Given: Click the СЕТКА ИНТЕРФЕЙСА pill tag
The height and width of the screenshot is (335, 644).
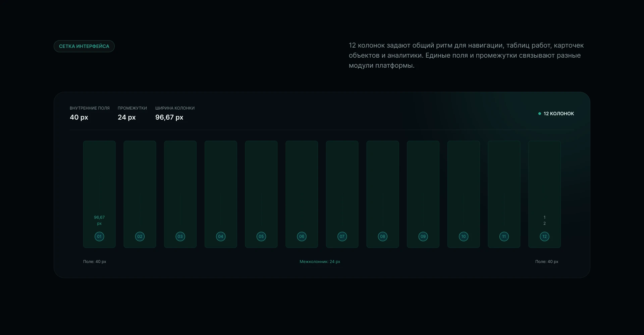Looking at the screenshot, I should [x=84, y=46].
